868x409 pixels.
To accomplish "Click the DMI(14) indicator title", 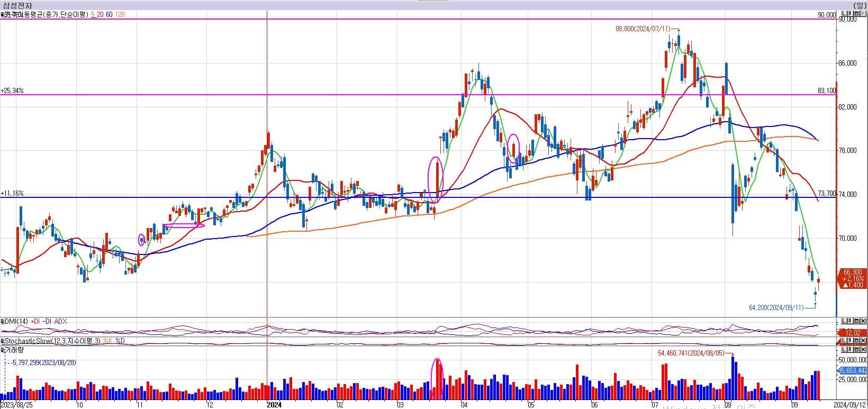I will pos(16,321).
